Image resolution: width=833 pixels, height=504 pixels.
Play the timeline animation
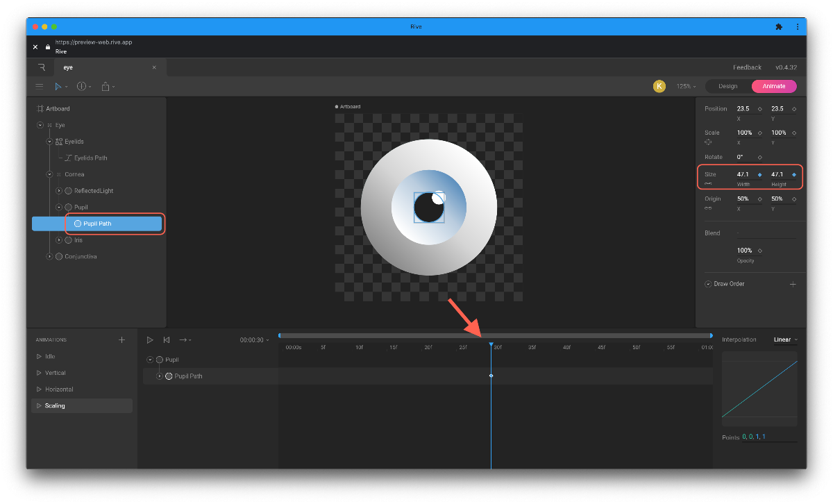click(150, 339)
